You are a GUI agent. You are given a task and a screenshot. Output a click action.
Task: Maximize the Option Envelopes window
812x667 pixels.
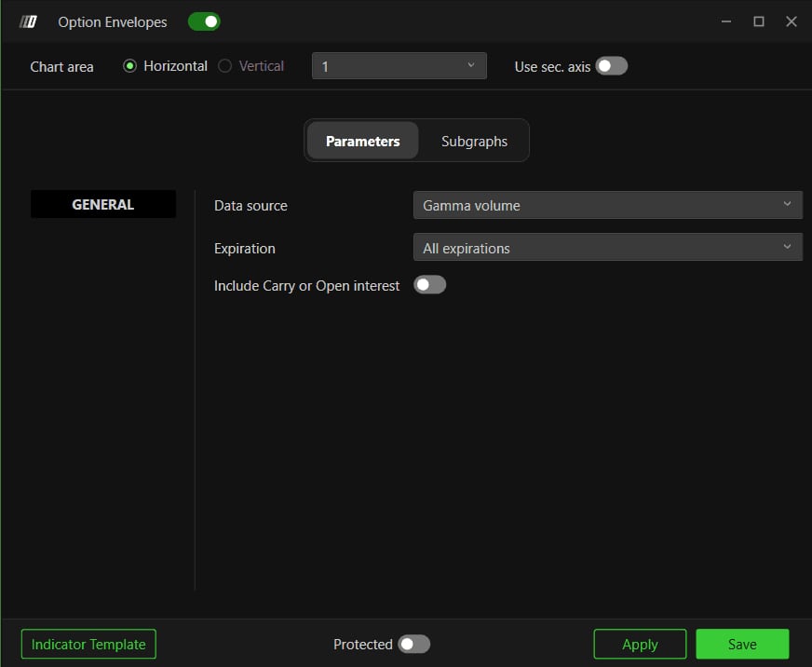tap(759, 21)
